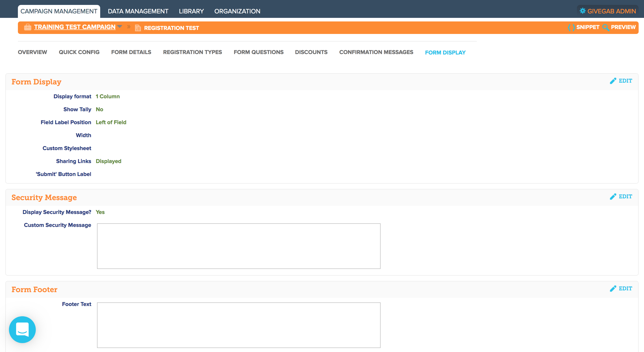Open the Campaign Management tab
This screenshot has width=644, height=352.
pos(59,11)
